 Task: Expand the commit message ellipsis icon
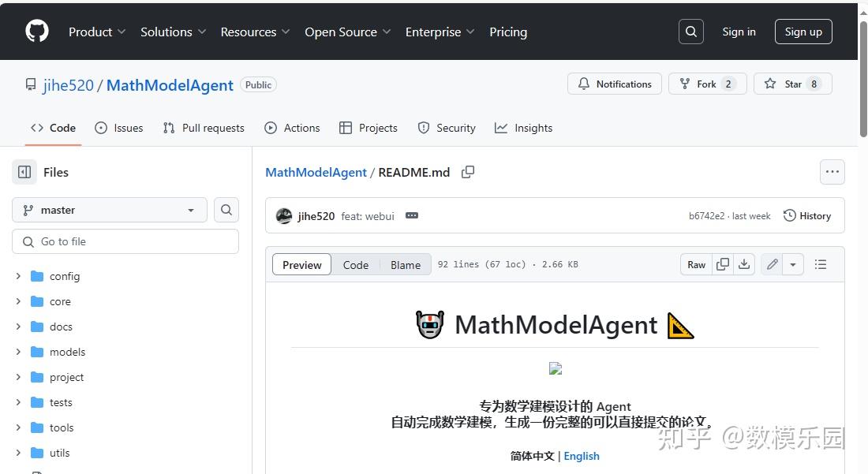tap(411, 215)
